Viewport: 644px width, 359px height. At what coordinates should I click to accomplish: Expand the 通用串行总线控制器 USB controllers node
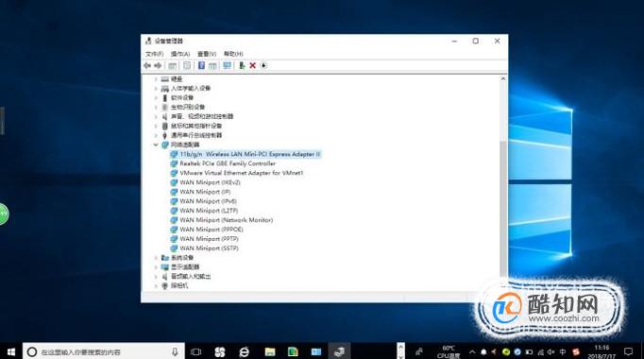(156, 135)
